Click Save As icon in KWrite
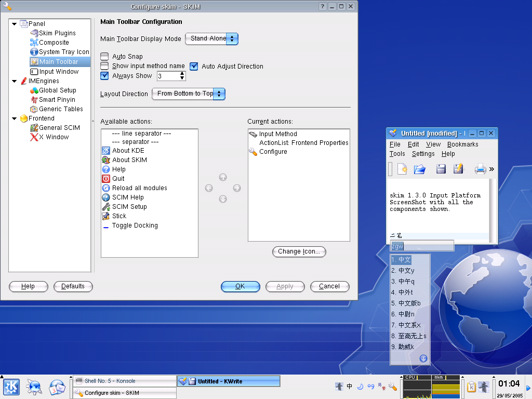 tap(458, 169)
